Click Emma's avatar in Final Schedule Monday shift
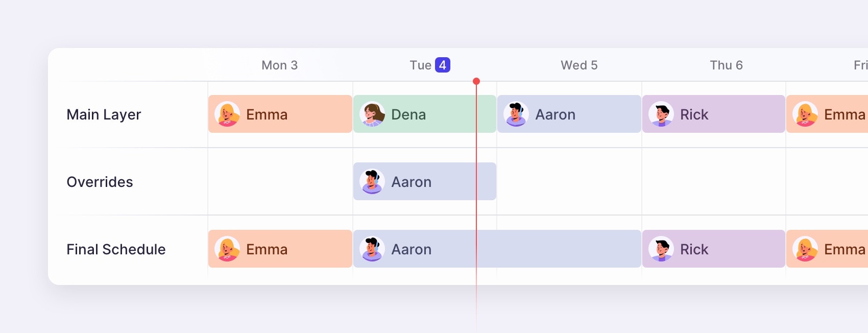 coord(227,249)
